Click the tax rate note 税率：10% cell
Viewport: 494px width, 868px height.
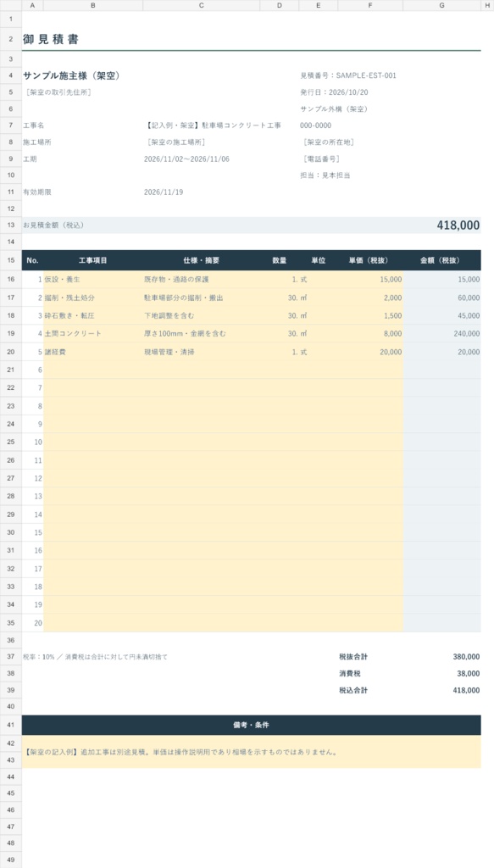(x=95, y=657)
